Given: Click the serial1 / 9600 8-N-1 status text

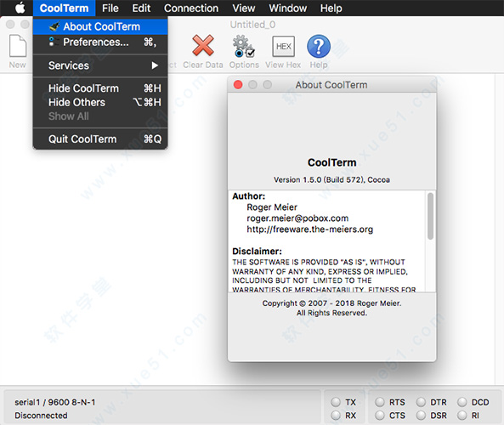Looking at the screenshot, I should [55, 402].
